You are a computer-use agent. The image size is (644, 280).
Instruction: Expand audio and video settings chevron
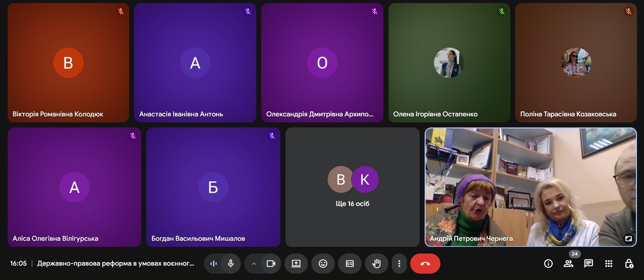tap(254, 264)
